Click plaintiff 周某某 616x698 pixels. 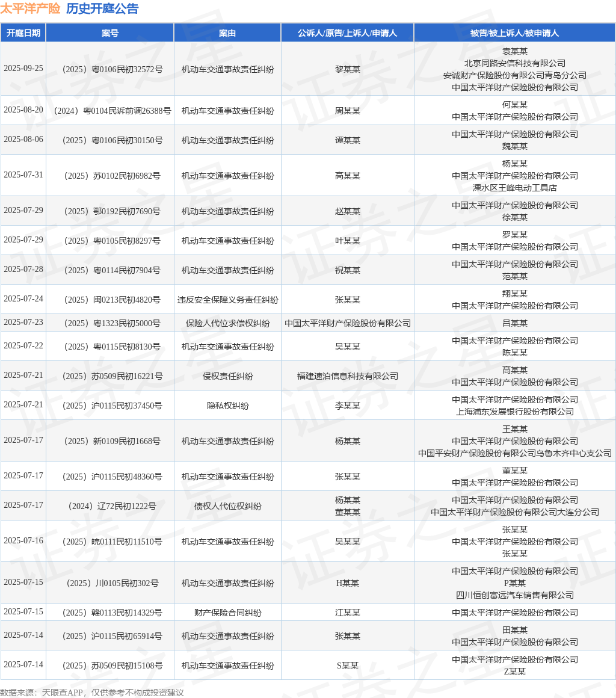pyautogui.click(x=348, y=111)
